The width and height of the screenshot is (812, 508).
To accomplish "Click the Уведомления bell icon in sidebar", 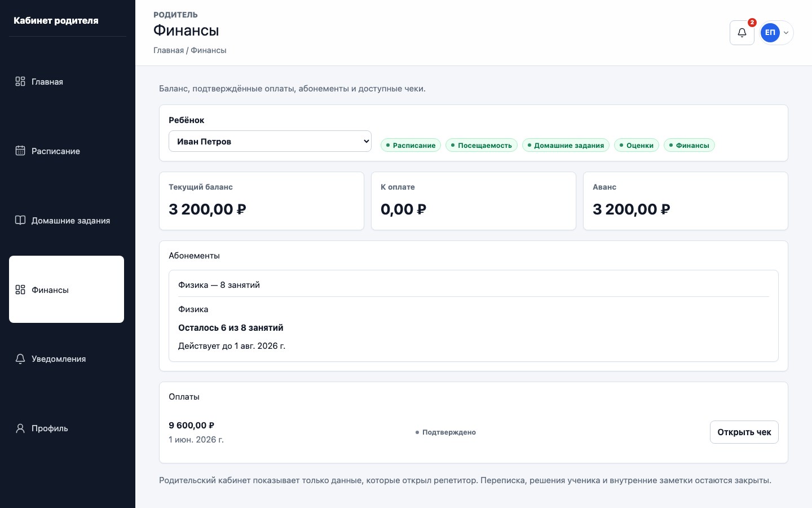I will tap(20, 359).
